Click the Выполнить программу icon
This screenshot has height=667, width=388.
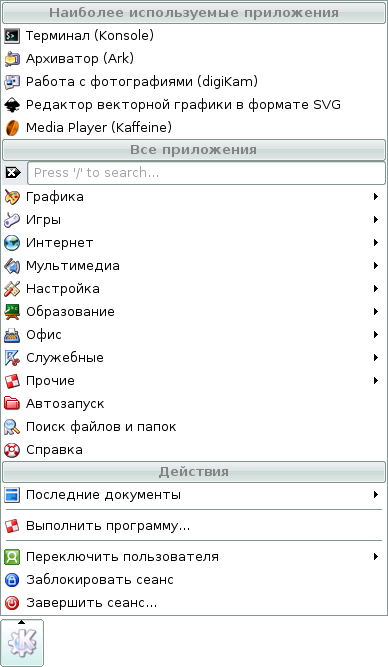(x=12, y=526)
